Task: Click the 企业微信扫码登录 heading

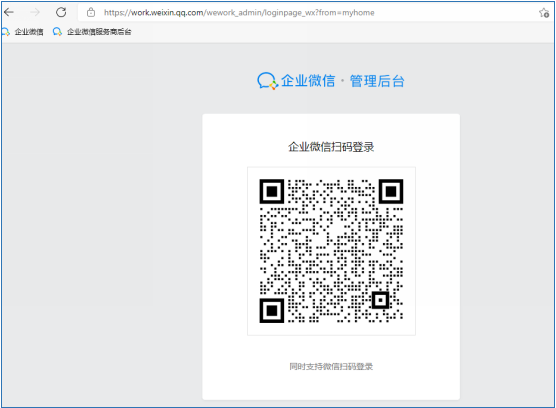Action: coord(331,147)
